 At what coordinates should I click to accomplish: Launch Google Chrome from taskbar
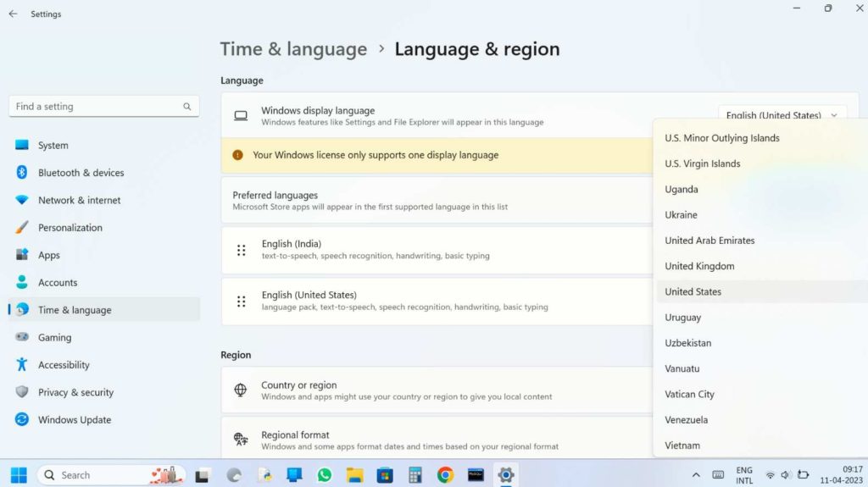pos(445,475)
